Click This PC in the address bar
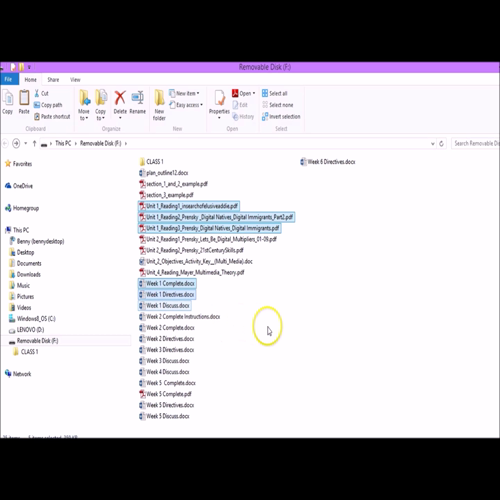This screenshot has height=500, width=500. (x=63, y=143)
